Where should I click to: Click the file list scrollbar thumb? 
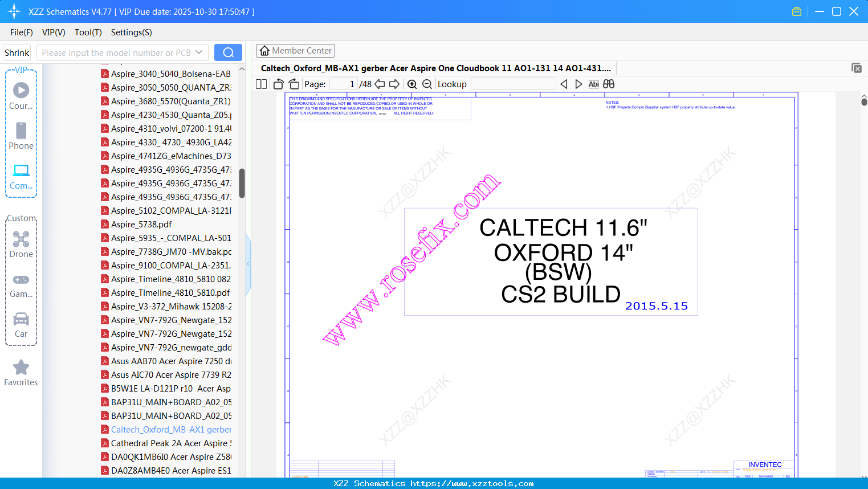tap(242, 183)
